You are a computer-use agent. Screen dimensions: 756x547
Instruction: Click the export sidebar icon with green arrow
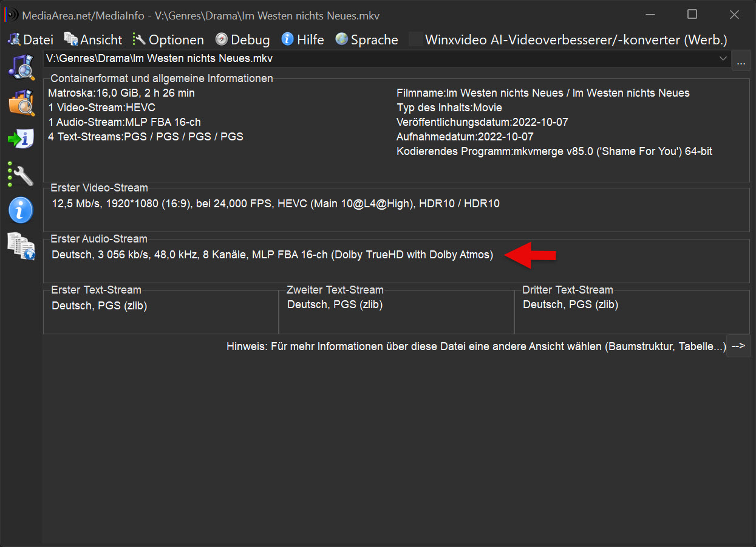tap(21, 139)
